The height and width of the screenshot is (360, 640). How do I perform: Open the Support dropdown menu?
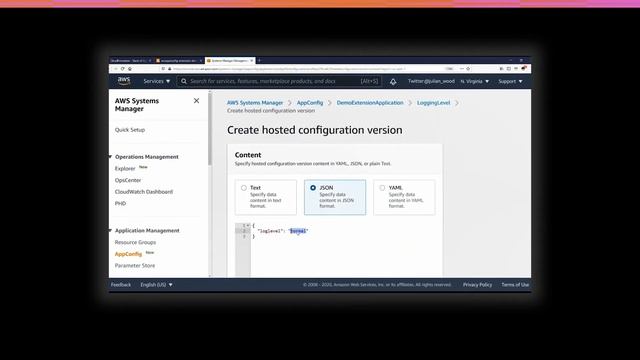[510, 81]
